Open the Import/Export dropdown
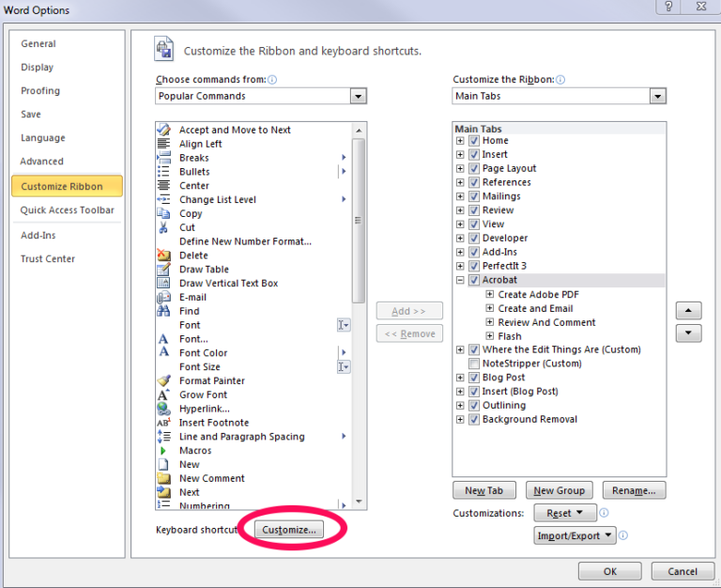721x588 pixels. tap(575, 535)
